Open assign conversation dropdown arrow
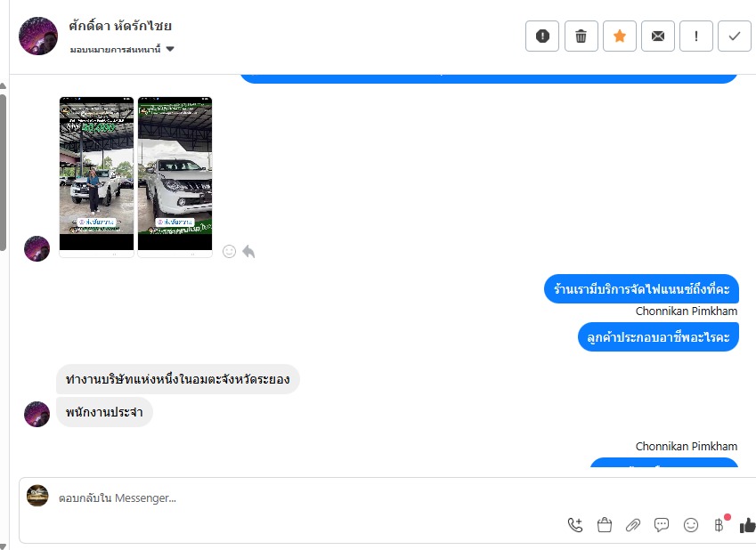This screenshot has width=756, height=550. pos(170,49)
